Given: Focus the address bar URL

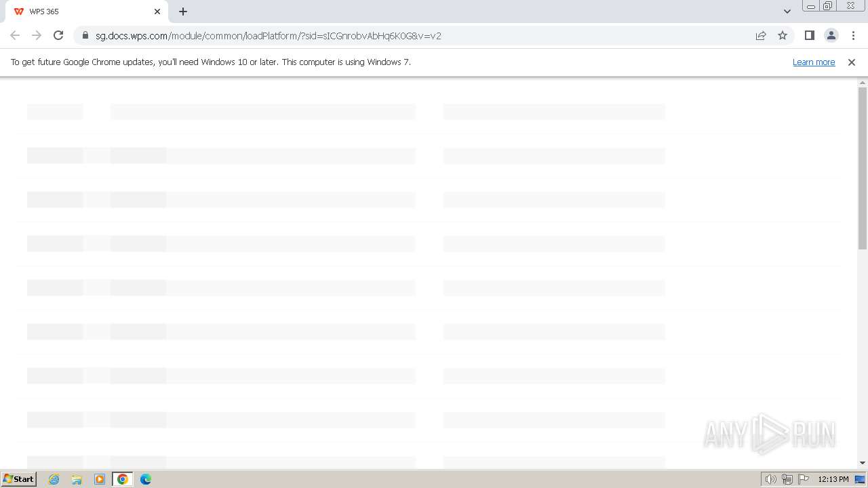Looking at the screenshot, I should (269, 35).
